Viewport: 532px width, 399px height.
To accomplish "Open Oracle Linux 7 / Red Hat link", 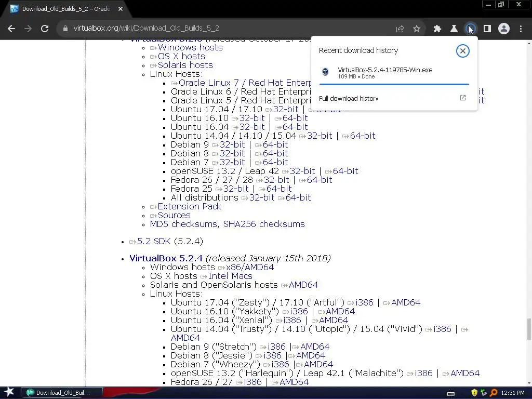I will point(244,83).
